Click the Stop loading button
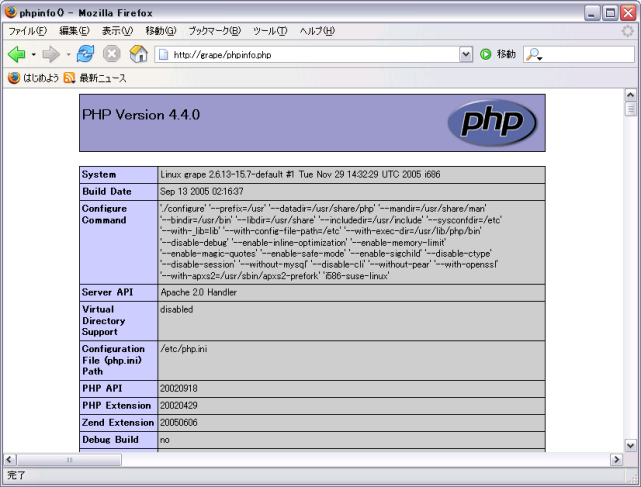This screenshot has height=487, width=641. coord(112,54)
